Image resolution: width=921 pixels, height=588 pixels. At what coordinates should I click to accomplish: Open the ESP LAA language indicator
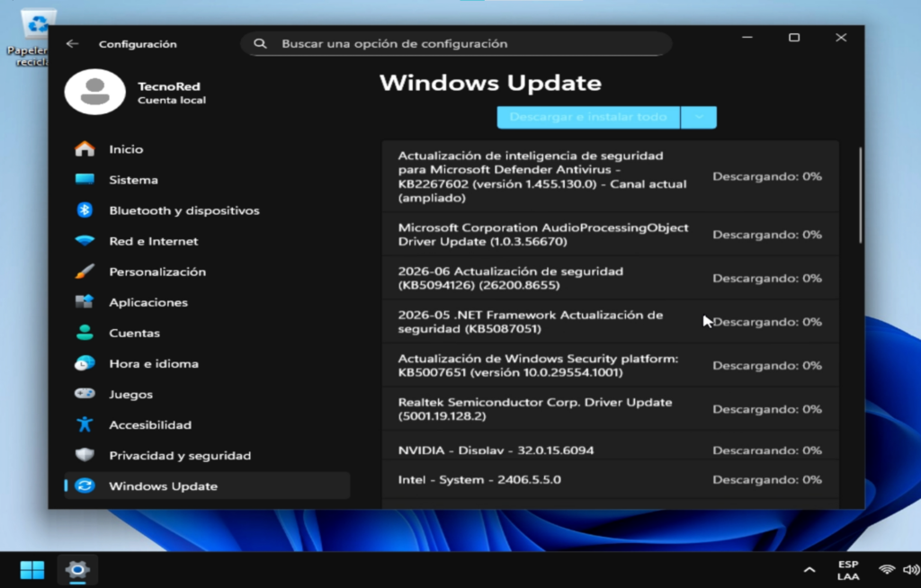848,570
